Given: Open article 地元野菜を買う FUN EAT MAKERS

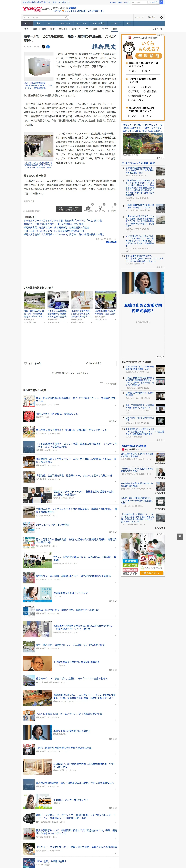Looking at the screenshot, I should coord(71,430).
